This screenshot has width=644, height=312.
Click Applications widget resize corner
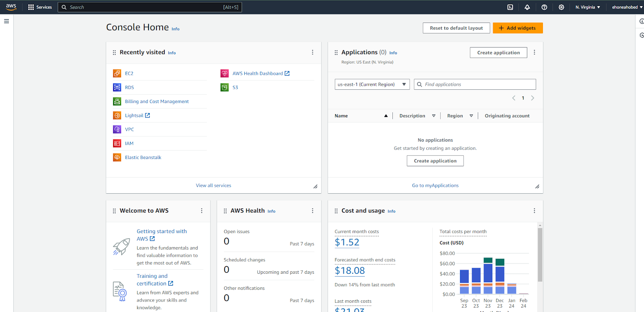click(x=537, y=186)
